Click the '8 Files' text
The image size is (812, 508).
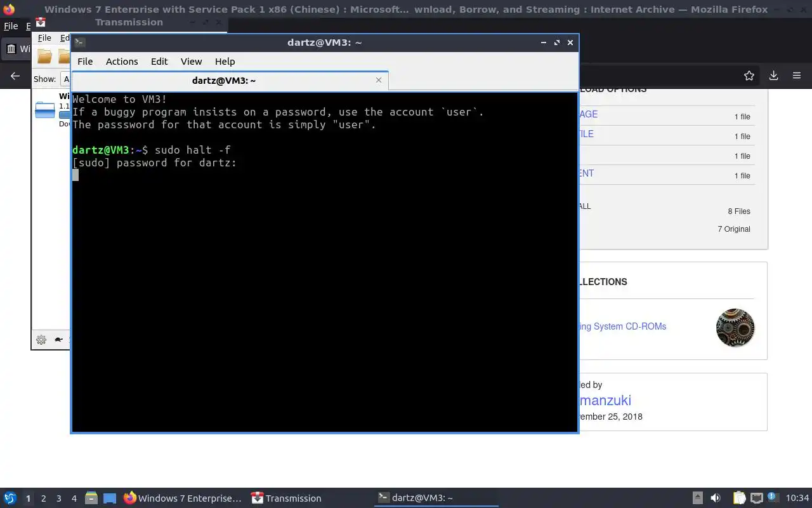pyautogui.click(x=739, y=211)
